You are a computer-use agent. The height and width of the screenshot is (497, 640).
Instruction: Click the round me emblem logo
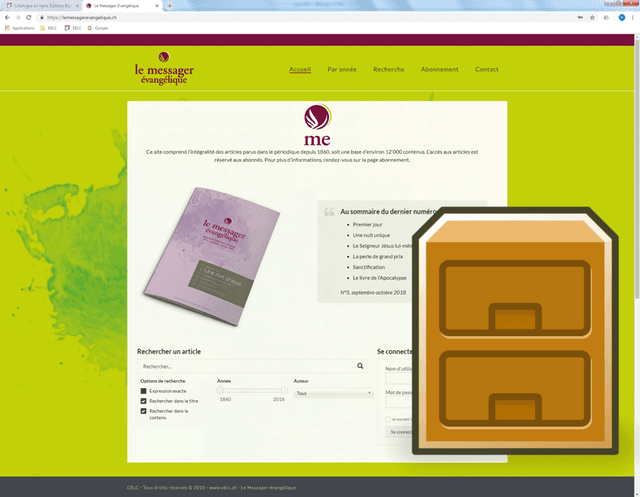317,117
